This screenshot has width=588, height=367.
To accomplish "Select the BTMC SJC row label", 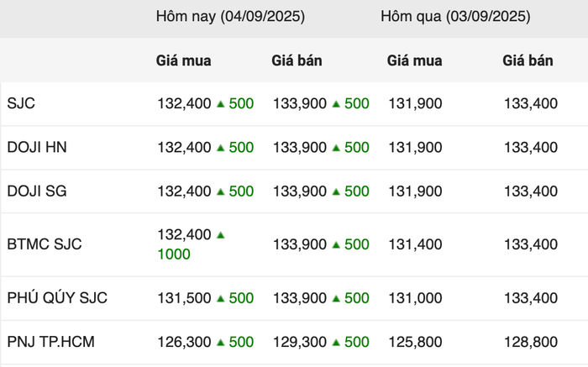I will (x=45, y=244).
